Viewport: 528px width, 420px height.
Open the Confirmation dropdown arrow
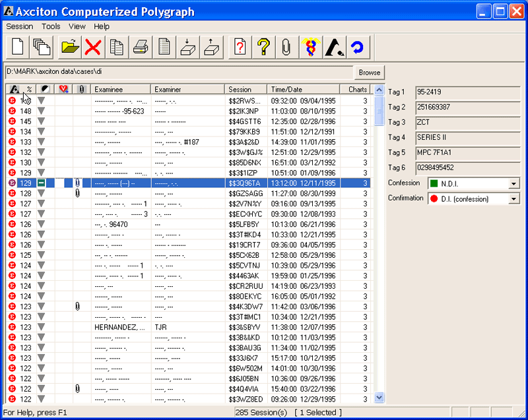pos(513,198)
